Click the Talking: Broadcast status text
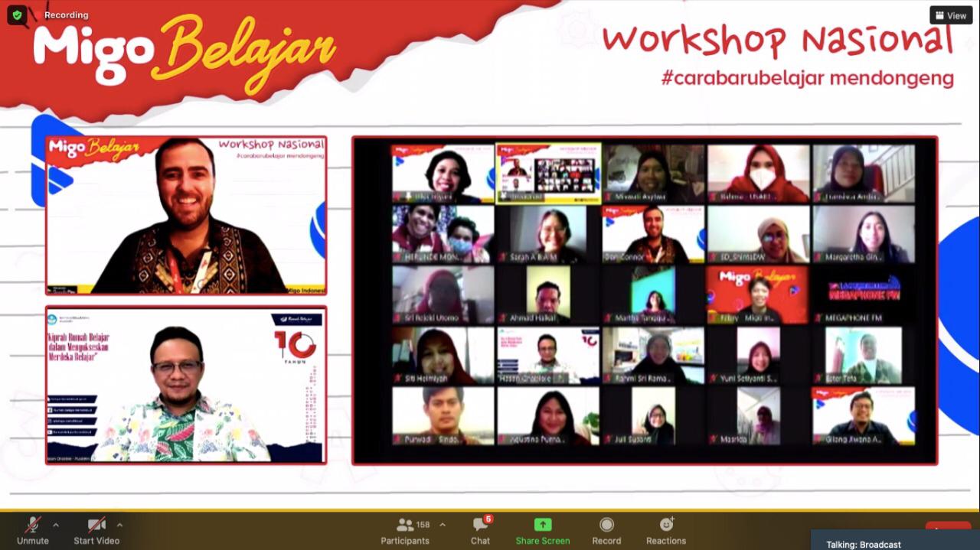Viewport: 980px width, 550px height. coord(864,545)
